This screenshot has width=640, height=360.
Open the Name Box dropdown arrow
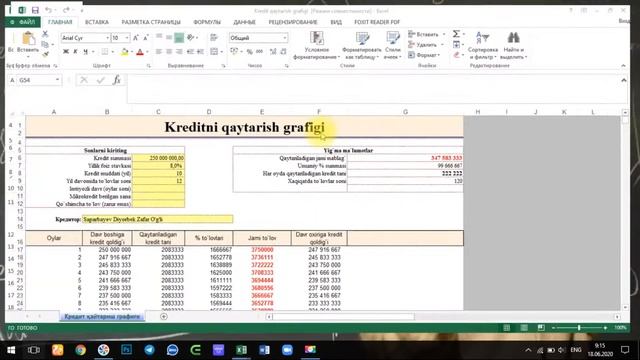click(x=58, y=80)
